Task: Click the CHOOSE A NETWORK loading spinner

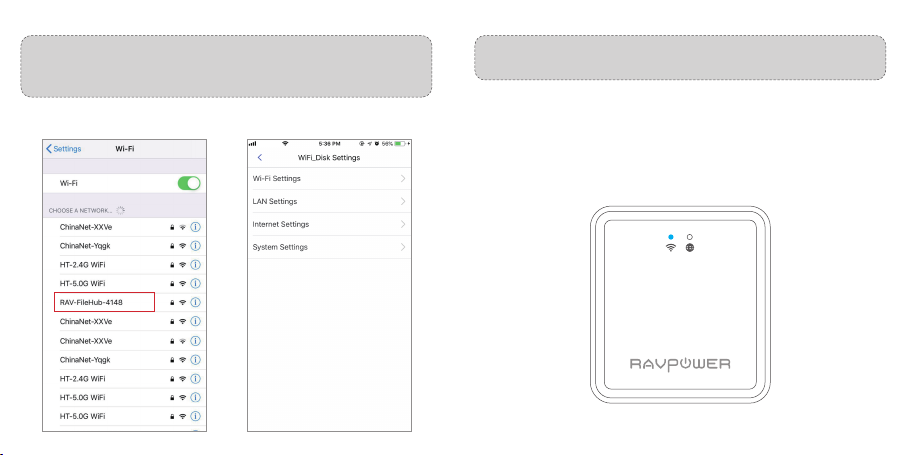Action: (x=120, y=211)
